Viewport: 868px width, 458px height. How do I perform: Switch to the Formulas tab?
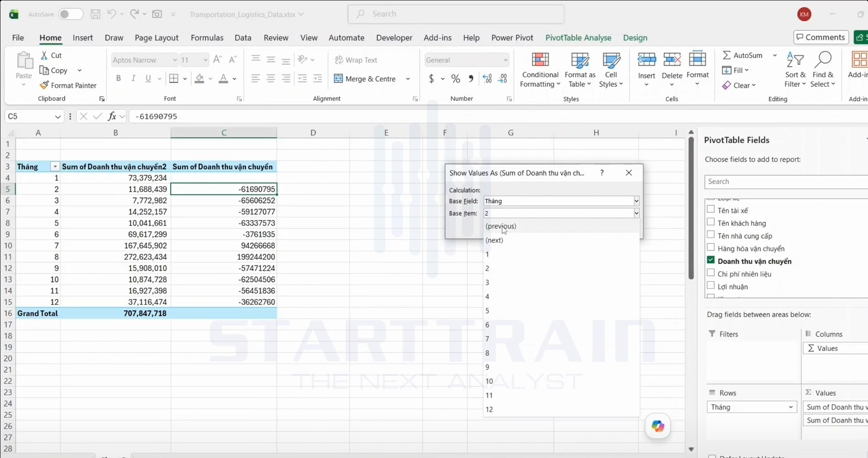(207, 38)
